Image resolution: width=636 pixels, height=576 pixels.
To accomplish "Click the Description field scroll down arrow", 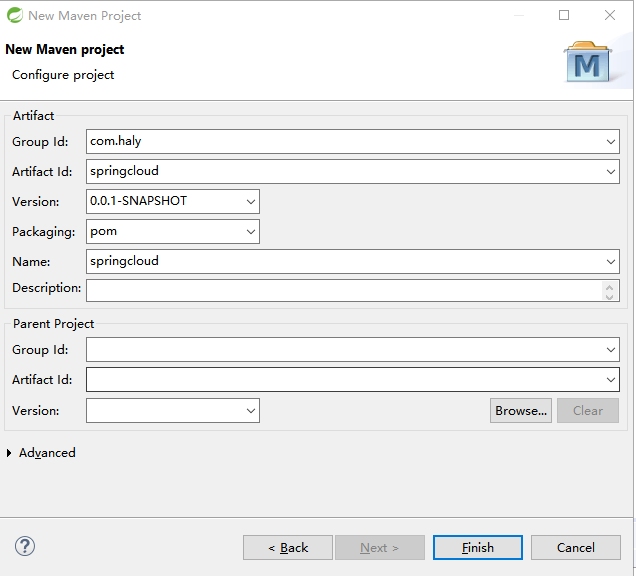I will point(609,297).
